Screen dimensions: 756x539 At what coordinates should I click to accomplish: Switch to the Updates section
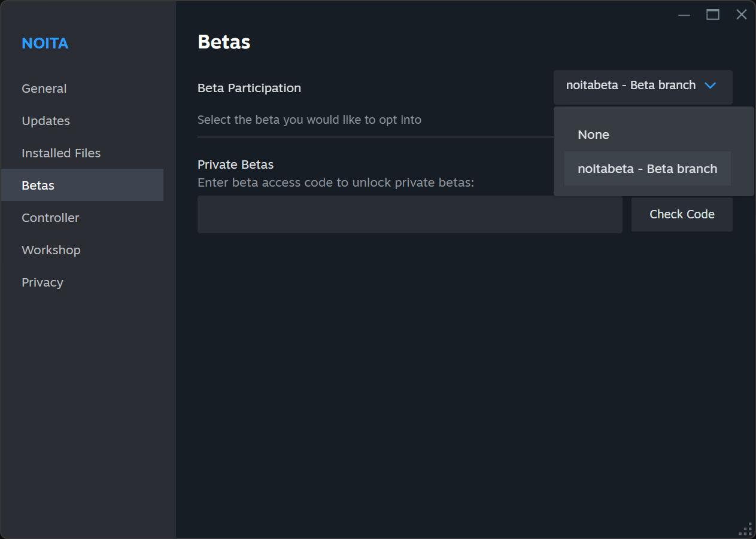coord(45,120)
